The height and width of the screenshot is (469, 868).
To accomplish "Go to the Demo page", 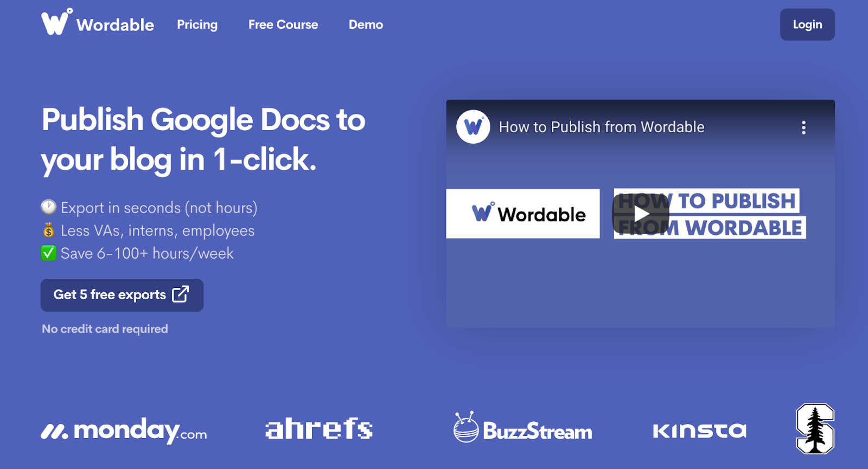I will click(366, 24).
